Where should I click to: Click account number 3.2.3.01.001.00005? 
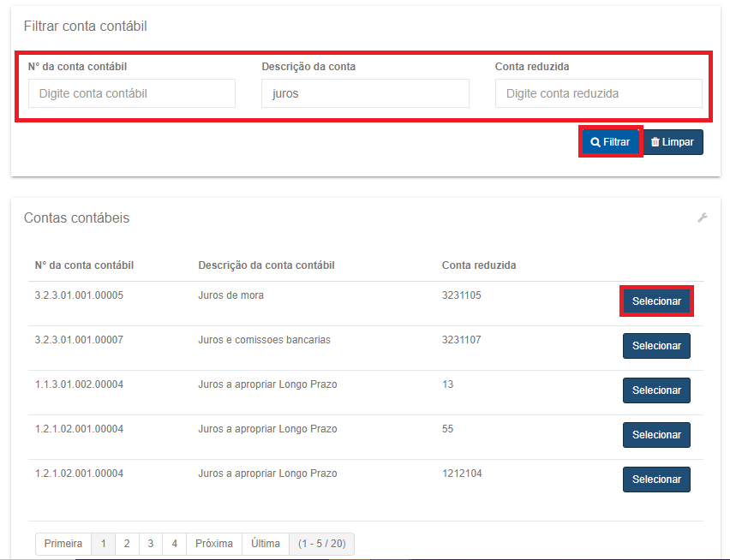pos(79,295)
